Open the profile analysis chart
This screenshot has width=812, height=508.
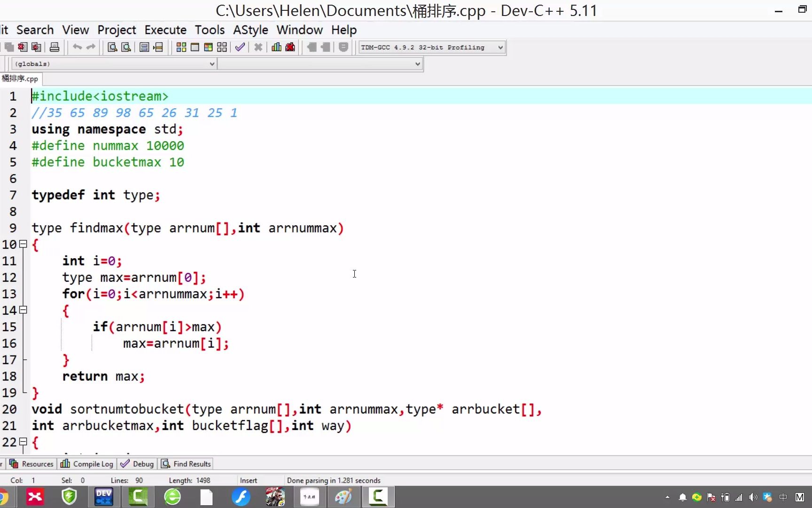tap(276, 47)
